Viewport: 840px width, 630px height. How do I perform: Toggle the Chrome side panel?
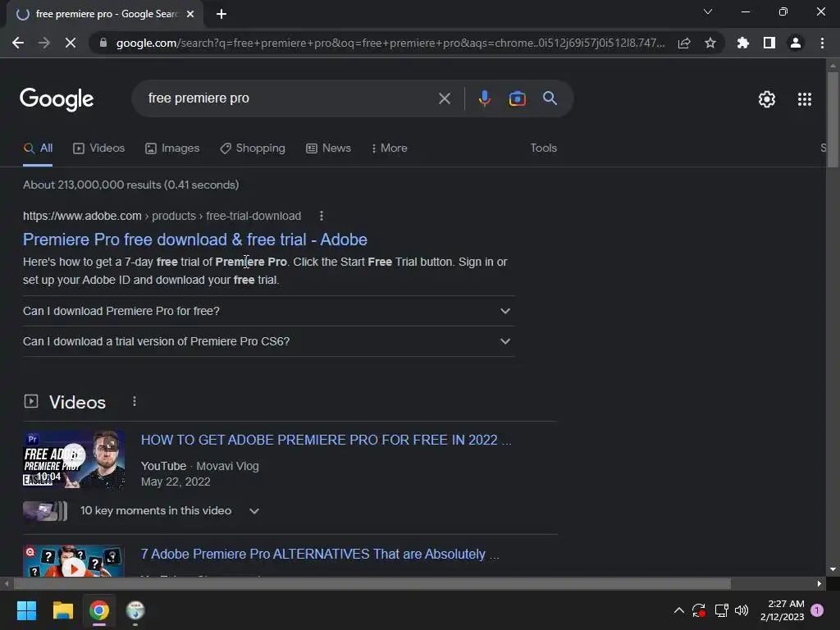[769, 43]
